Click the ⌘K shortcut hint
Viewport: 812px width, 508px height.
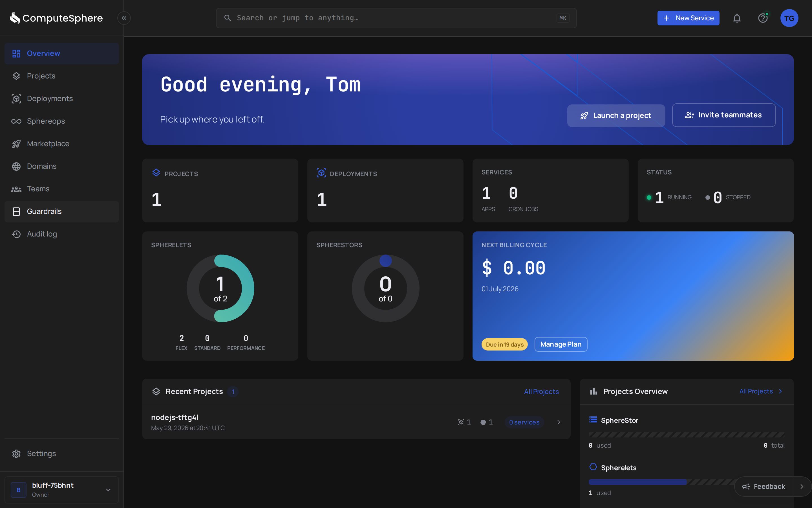(563, 18)
